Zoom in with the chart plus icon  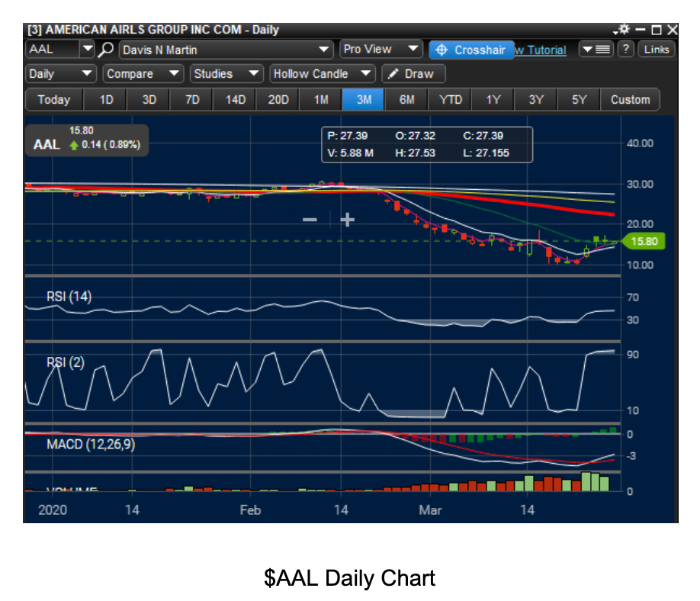(347, 220)
